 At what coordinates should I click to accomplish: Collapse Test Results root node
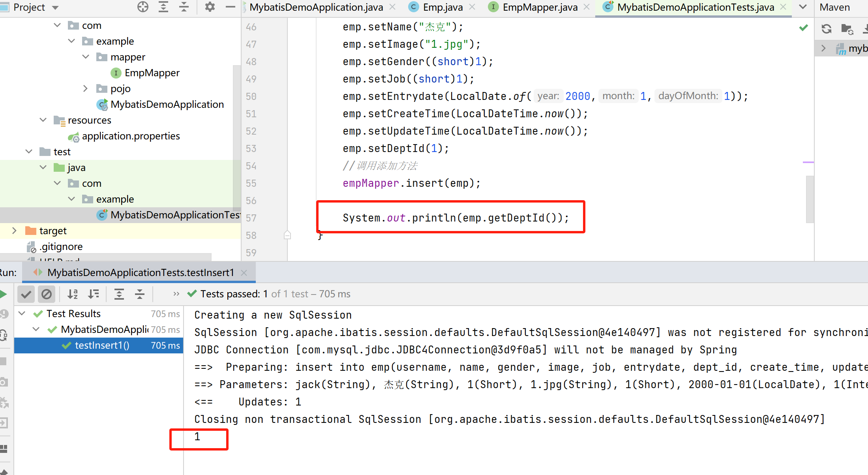click(22, 314)
